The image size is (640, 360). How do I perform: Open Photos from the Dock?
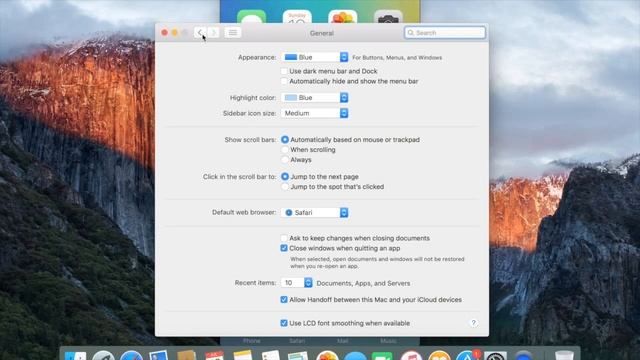pyautogui.click(x=327, y=355)
